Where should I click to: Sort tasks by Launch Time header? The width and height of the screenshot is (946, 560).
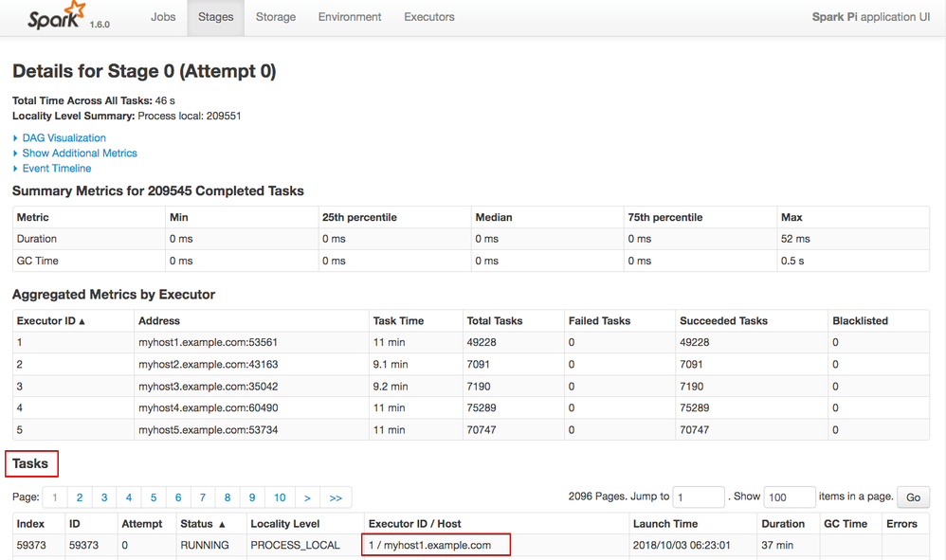coord(664,524)
